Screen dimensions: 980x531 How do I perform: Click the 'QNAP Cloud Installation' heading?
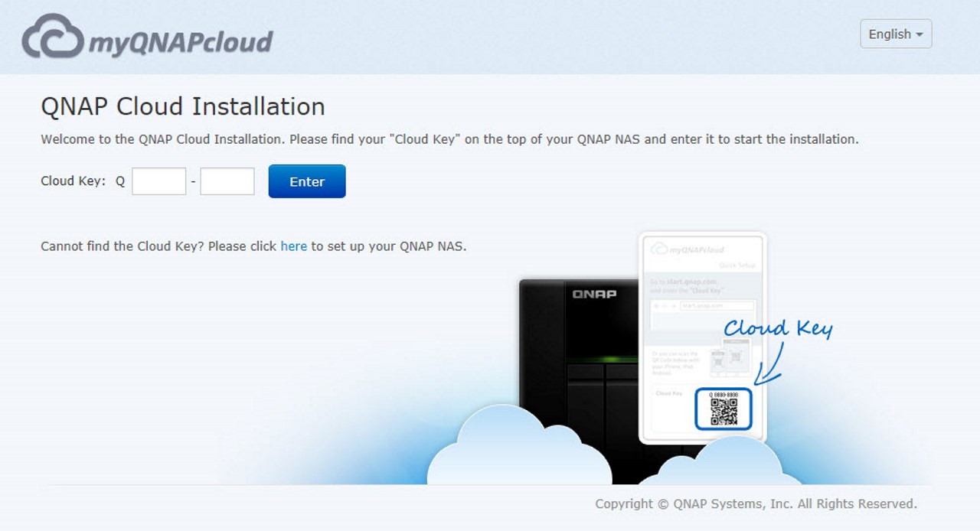[x=183, y=106]
